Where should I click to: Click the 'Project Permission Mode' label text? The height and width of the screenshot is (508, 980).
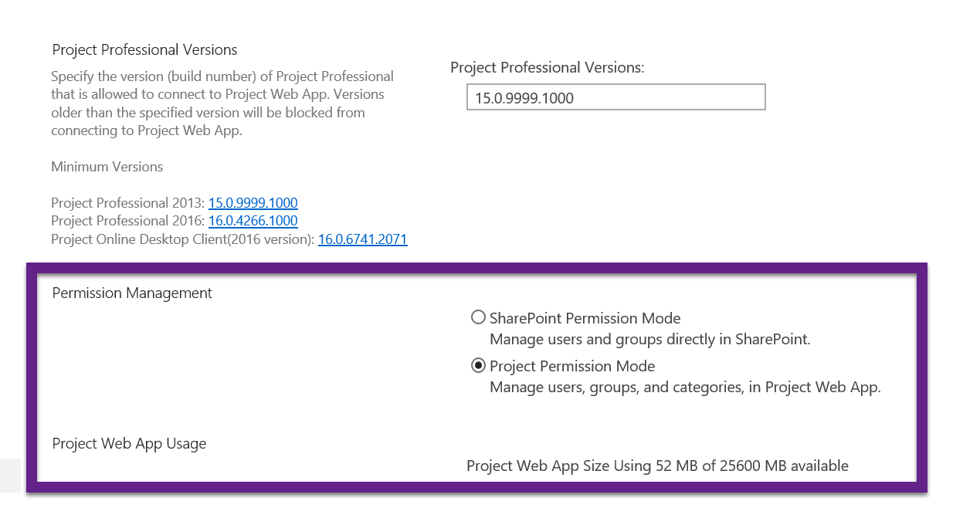click(571, 366)
